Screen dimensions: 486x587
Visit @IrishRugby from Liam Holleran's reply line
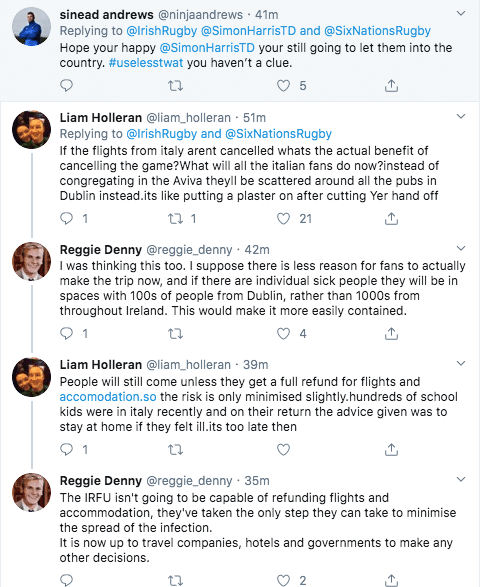162,134
